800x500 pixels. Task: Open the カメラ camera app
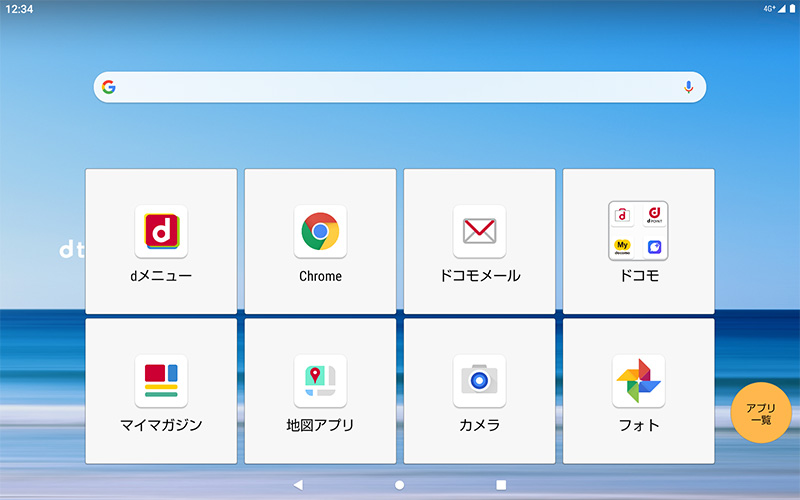coord(480,391)
